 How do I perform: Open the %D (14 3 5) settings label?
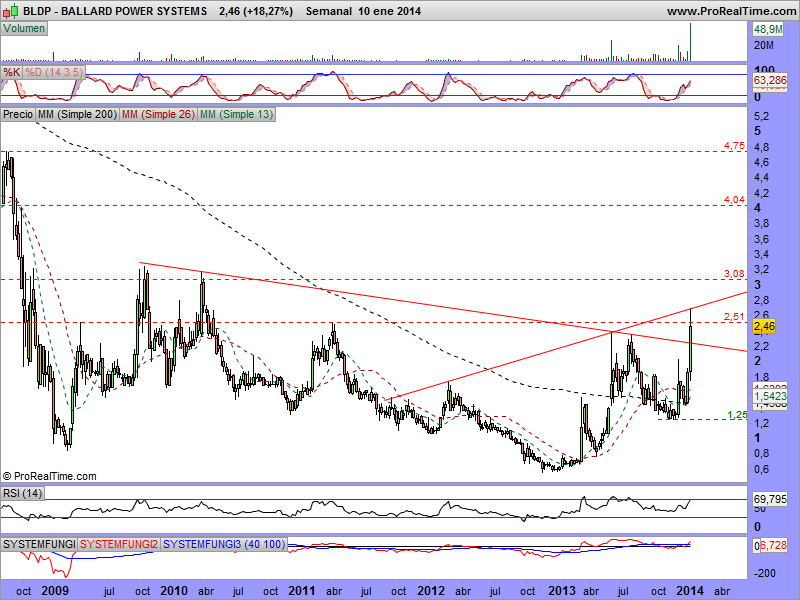(54, 72)
